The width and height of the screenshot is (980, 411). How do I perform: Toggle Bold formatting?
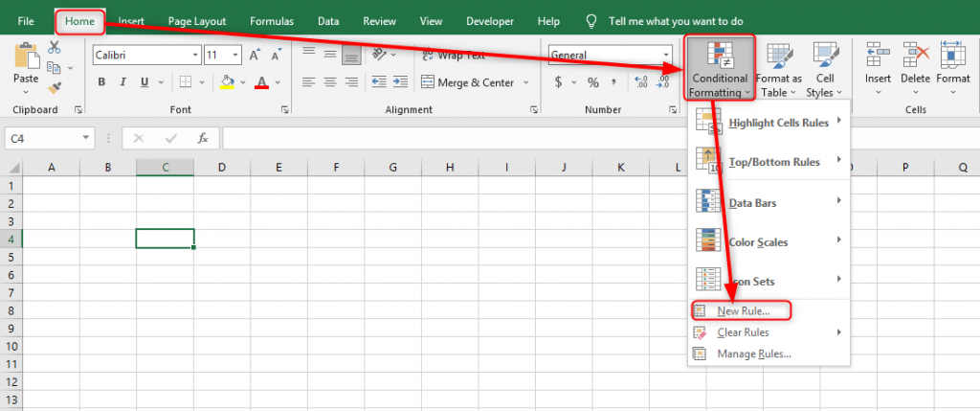101,82
